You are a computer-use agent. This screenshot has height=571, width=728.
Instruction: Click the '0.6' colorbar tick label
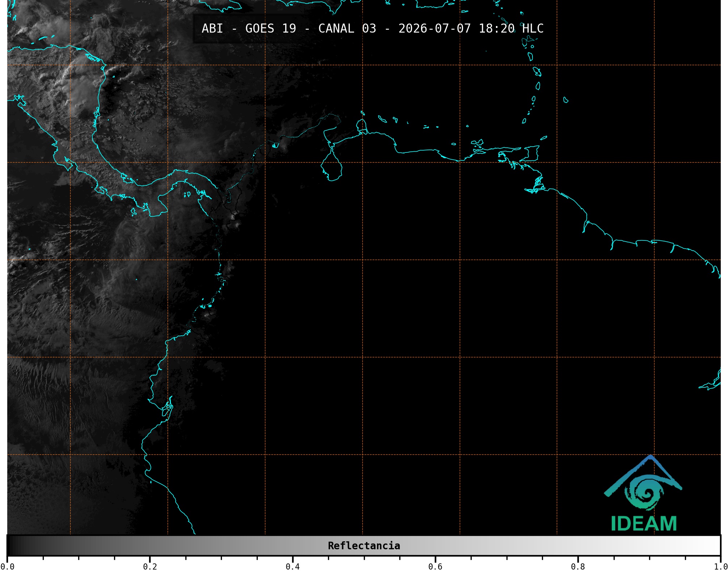click(435, 567)
